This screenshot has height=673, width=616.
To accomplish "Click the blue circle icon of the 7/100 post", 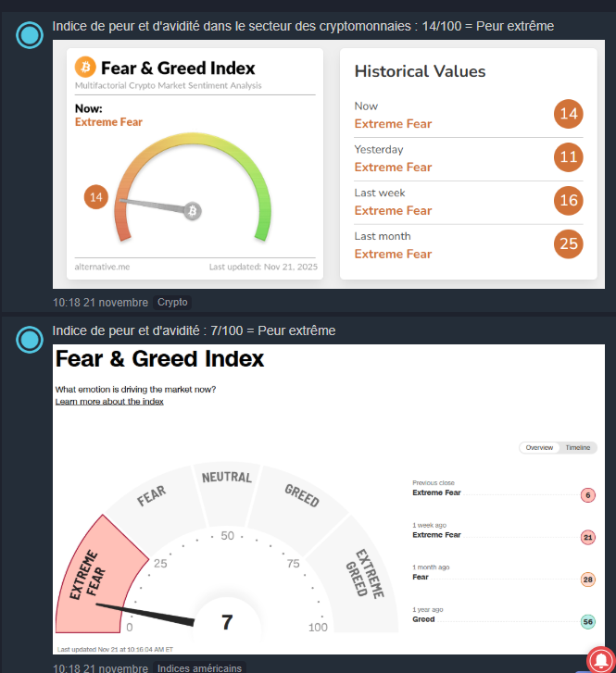I will 31,340.
